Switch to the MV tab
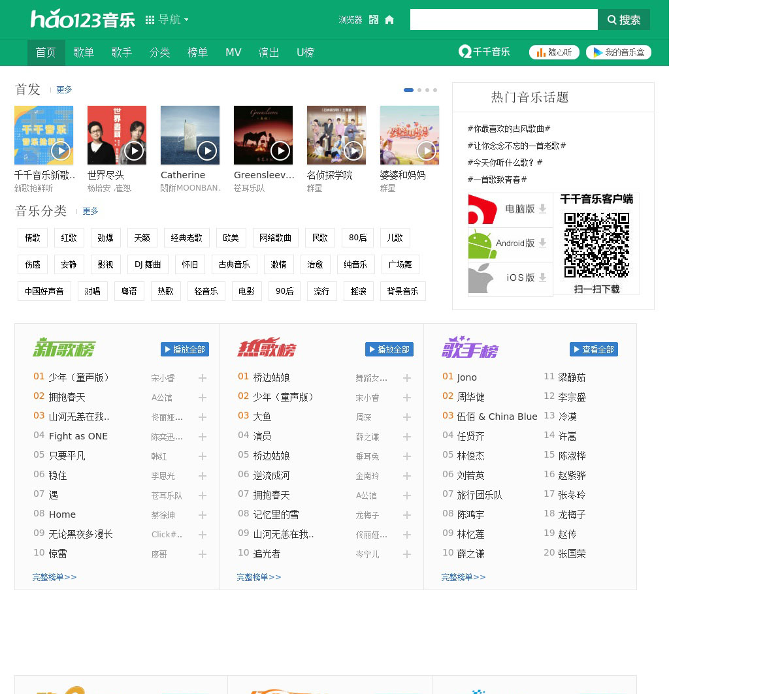 tap(233, 52)
